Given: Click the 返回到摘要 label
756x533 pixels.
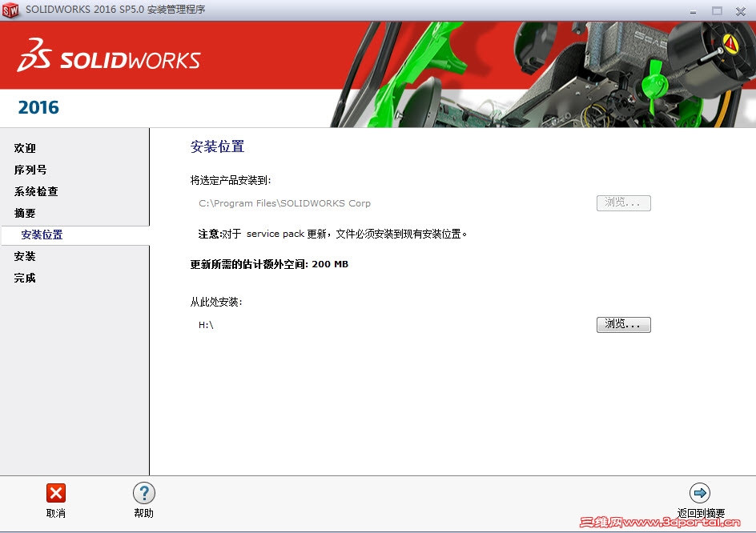Looking at the screenshot, I should click(x=701, y=513).
